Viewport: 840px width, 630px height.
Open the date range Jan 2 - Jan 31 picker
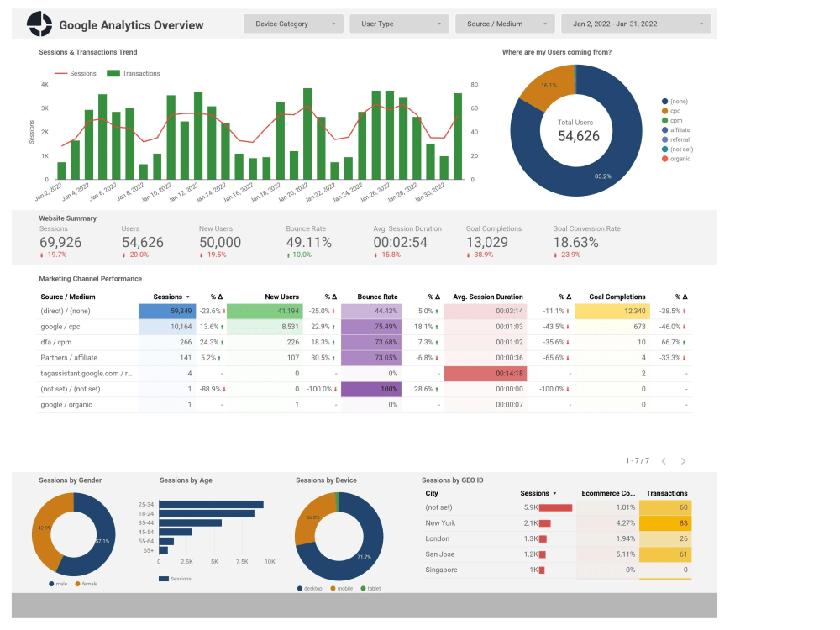tap(636, 24)
